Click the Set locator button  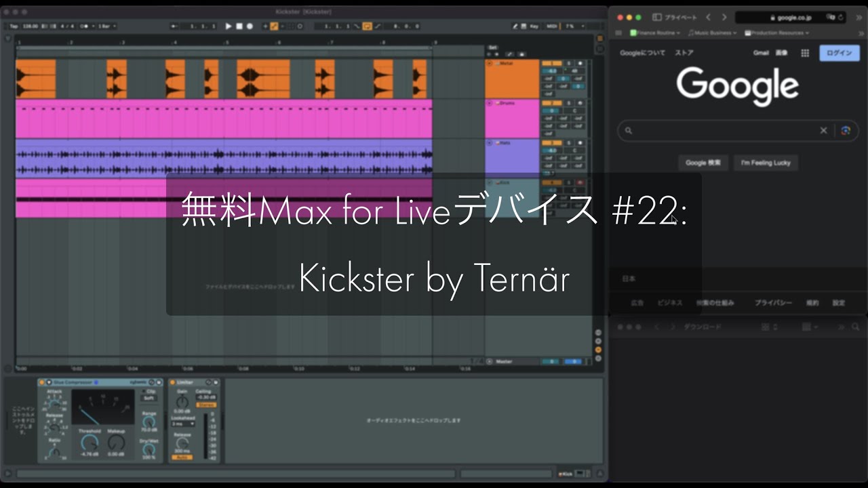click(x=493, y=47)
